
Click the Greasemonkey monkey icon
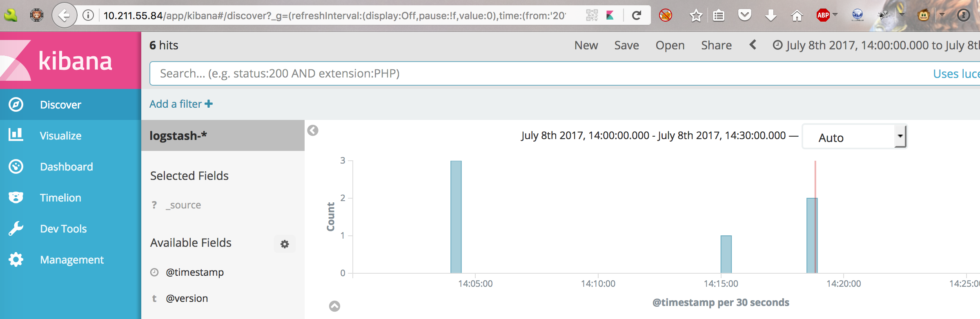coord(924,16)
